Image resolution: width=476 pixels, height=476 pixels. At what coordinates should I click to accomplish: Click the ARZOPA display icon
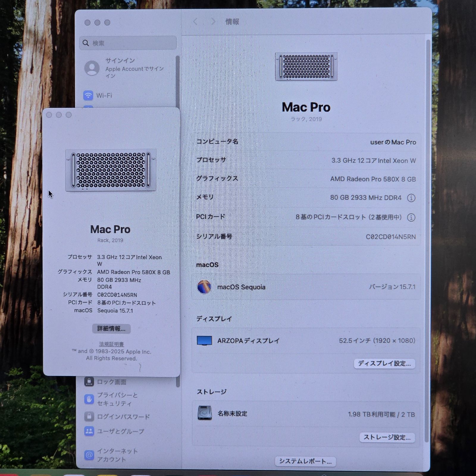coord(204,341)
